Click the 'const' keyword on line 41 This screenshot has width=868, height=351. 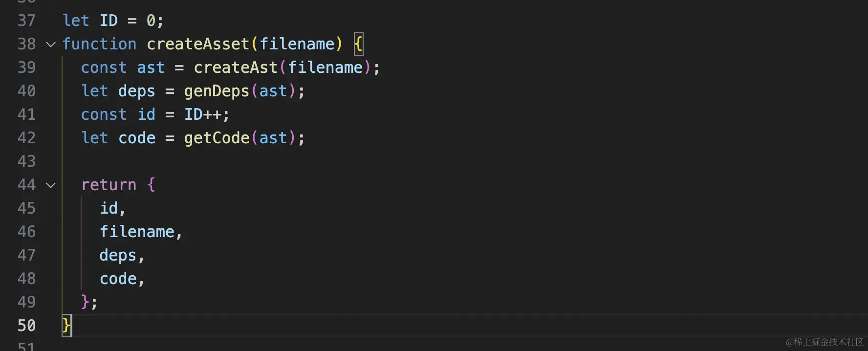(104, 114)
